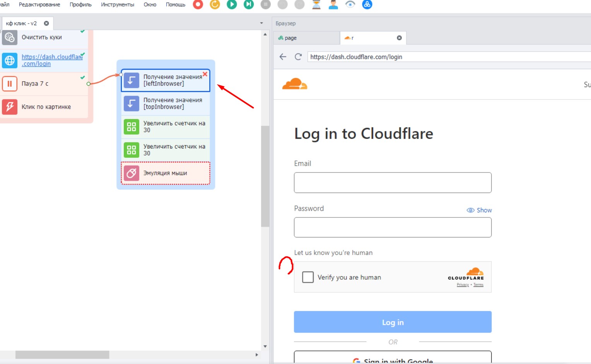This screenshot has height=364, width=591.
Task: Click the Клик по картинке lightning icon
Action: coord(10,107)
